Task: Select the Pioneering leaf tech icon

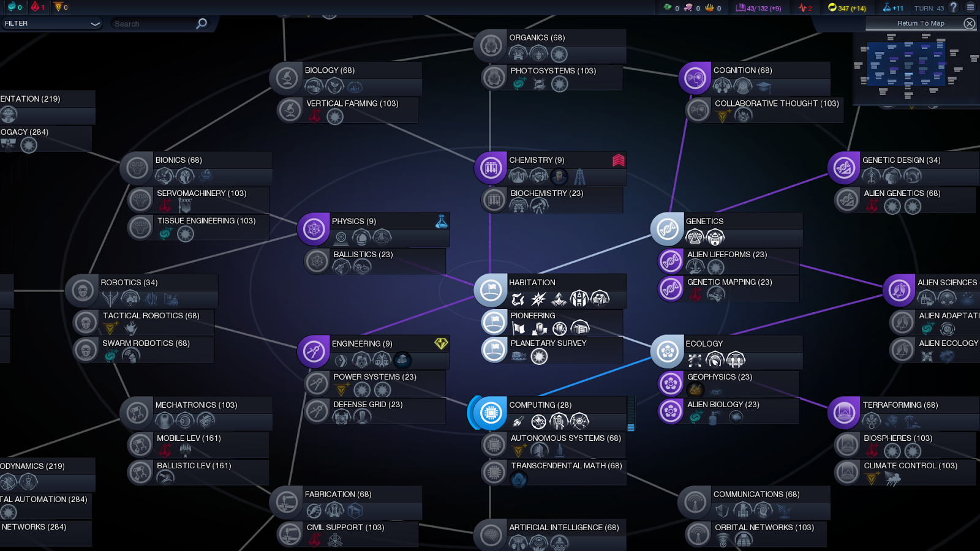Action: (x=494, y=323)
